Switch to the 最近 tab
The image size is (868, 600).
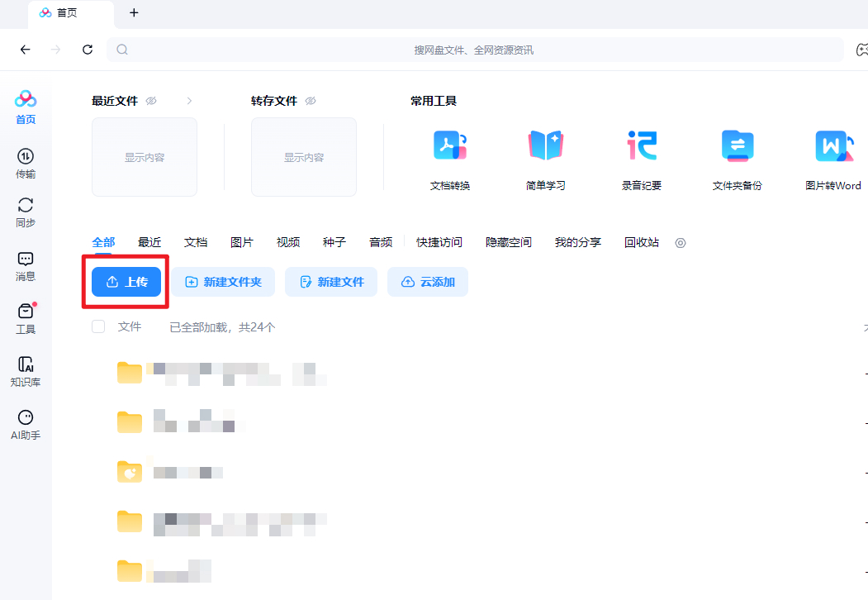coord(149,242)
